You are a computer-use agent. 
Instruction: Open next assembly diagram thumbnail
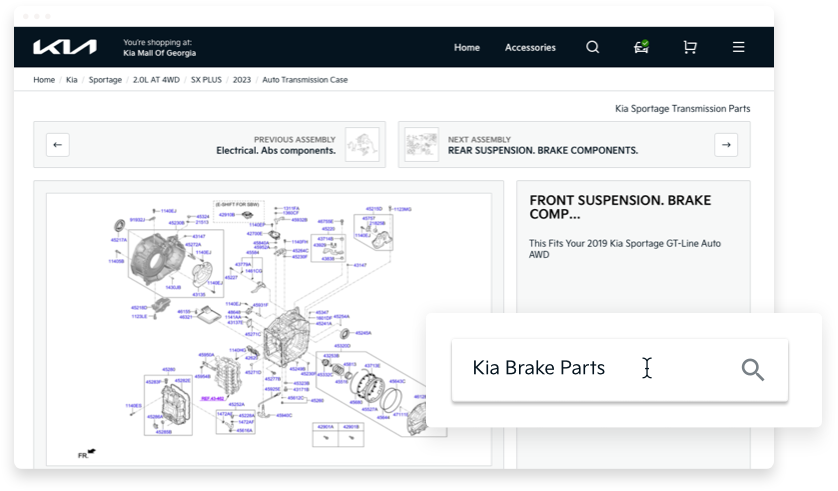tap(422, 144)
